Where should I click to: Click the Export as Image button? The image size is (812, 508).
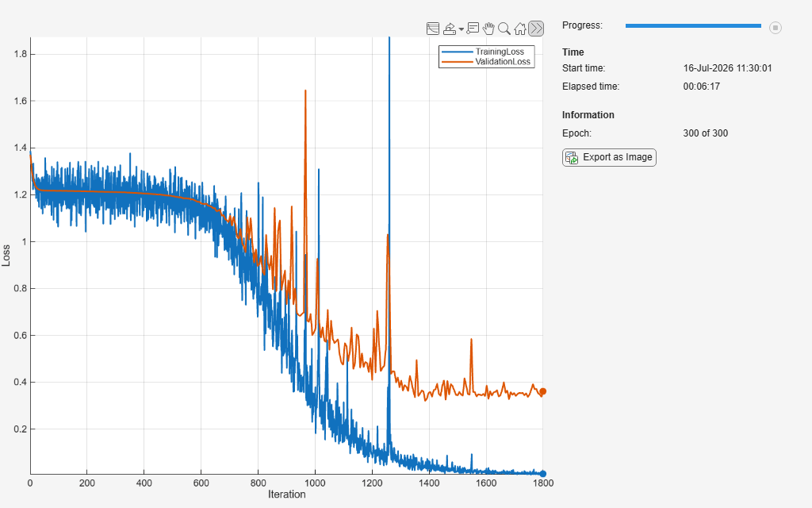(609, 158)
